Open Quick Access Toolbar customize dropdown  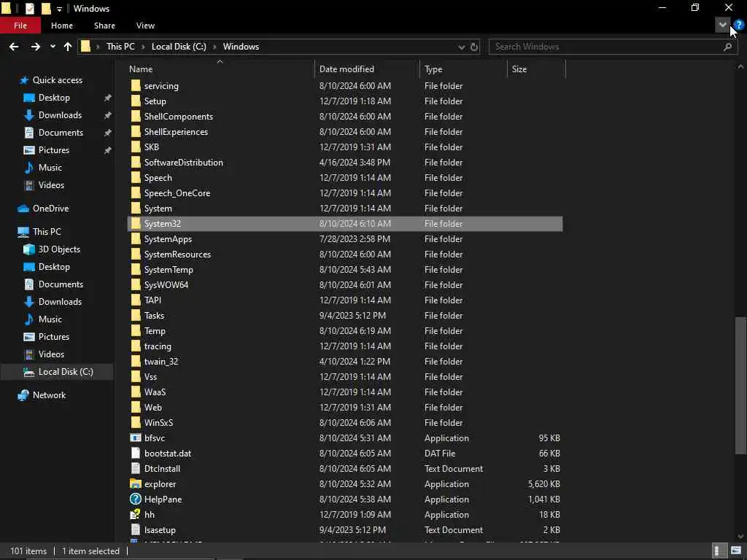59,9
